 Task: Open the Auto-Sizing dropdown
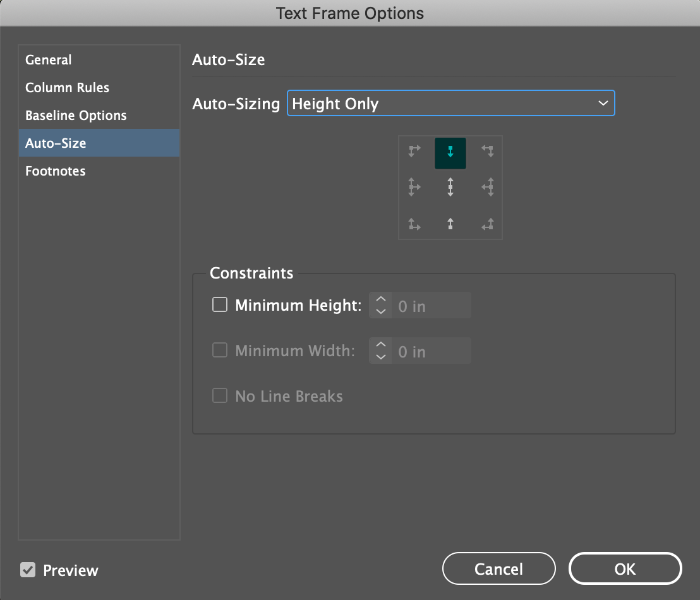451,103
